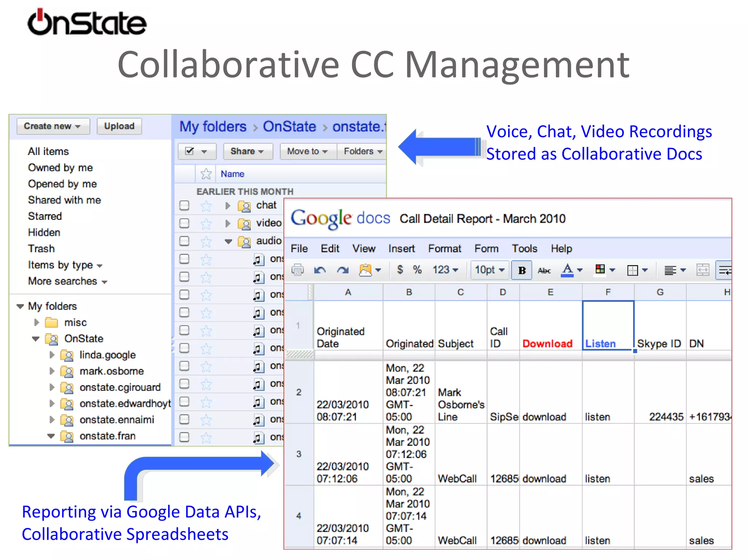Check the first audio file checkbox under audio
Image resolution: width=747 pixels, height=560 pixels.
(x=184, y=259)
